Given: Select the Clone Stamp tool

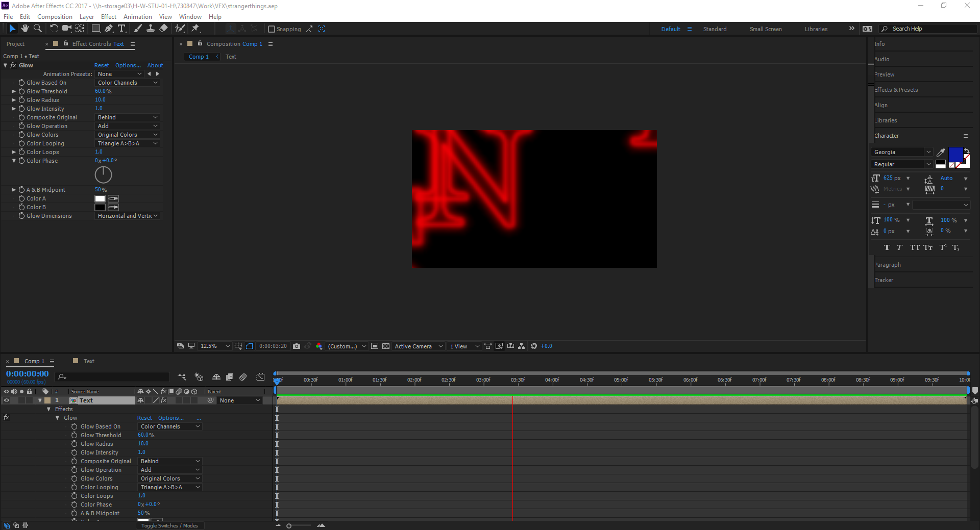Looking at the screenshot, I should coord(151,29).
